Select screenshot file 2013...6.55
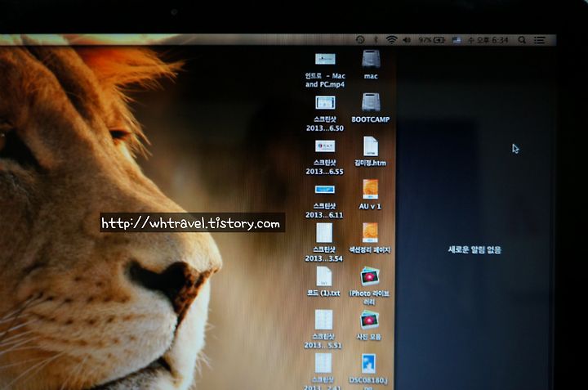Screen dimensions: 588x390 pyautogui.click(x=325, y=146)
